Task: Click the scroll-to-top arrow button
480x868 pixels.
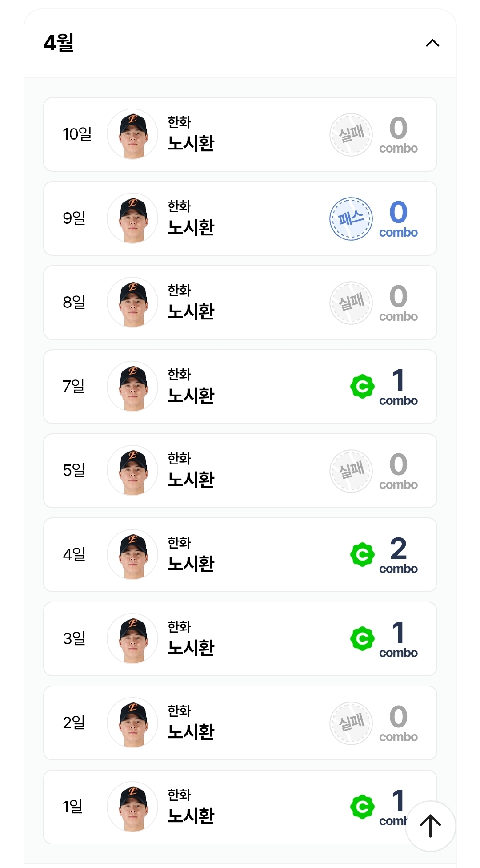Action: [x=430, y=826]
